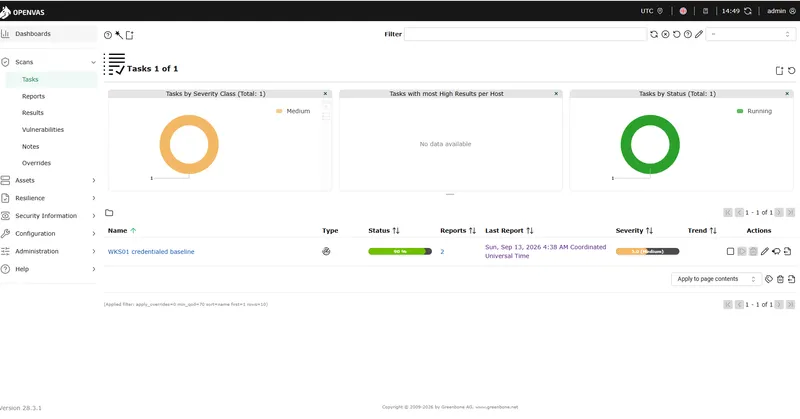This screenshot has width=800, height=419.
Task: Go to Dashboards
Action: pos(48,34)
